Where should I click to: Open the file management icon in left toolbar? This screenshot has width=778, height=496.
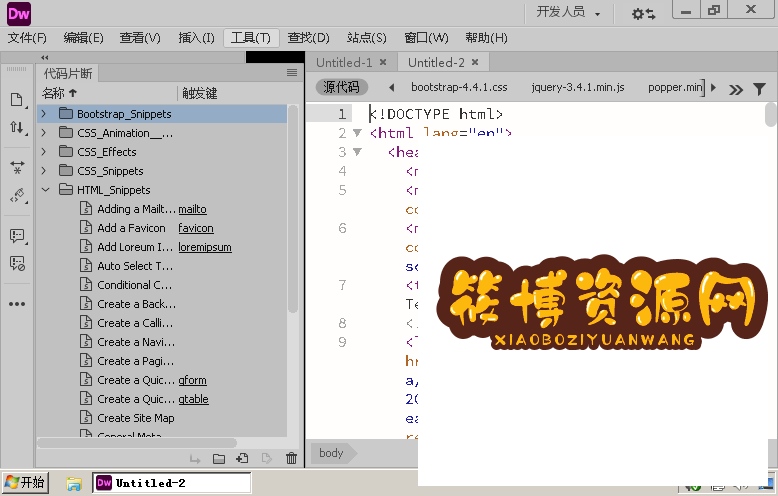click(17, 100)
